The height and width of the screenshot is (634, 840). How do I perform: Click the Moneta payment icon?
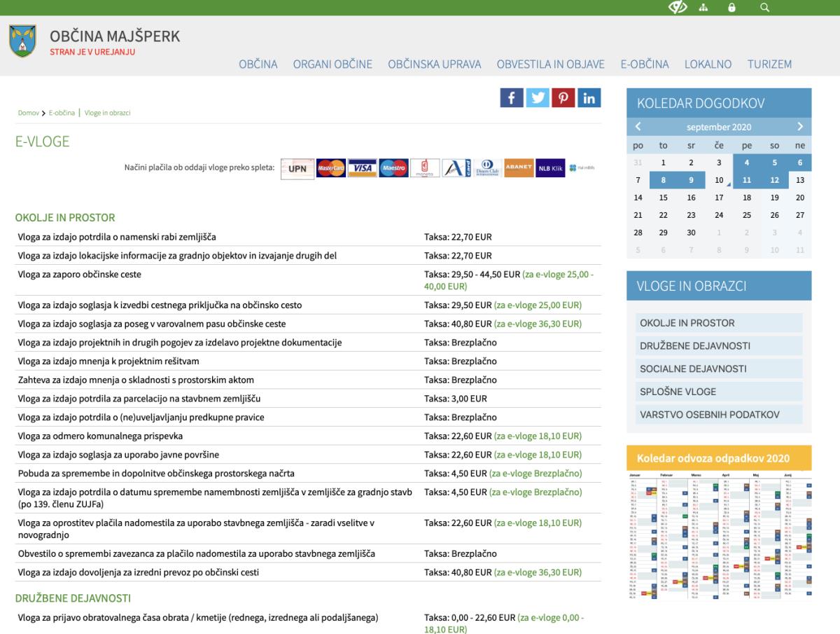point(424,169)
